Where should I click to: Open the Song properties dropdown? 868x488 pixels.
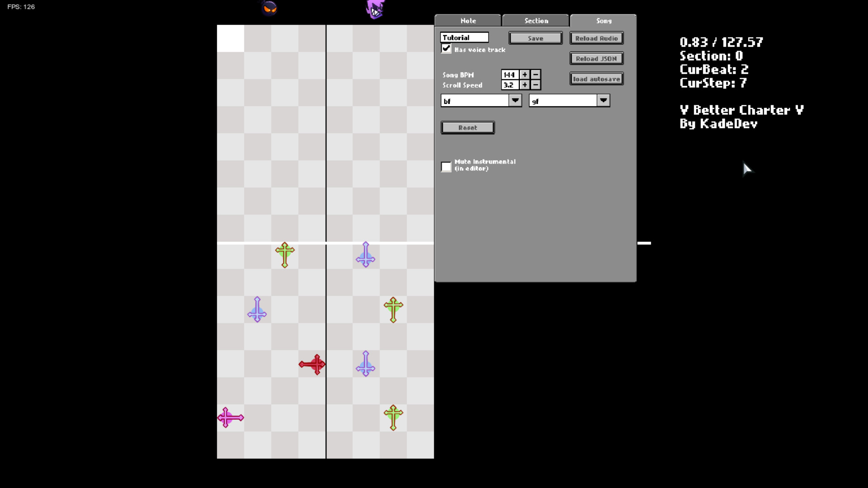pyautogui.click(x=604, y=21)
